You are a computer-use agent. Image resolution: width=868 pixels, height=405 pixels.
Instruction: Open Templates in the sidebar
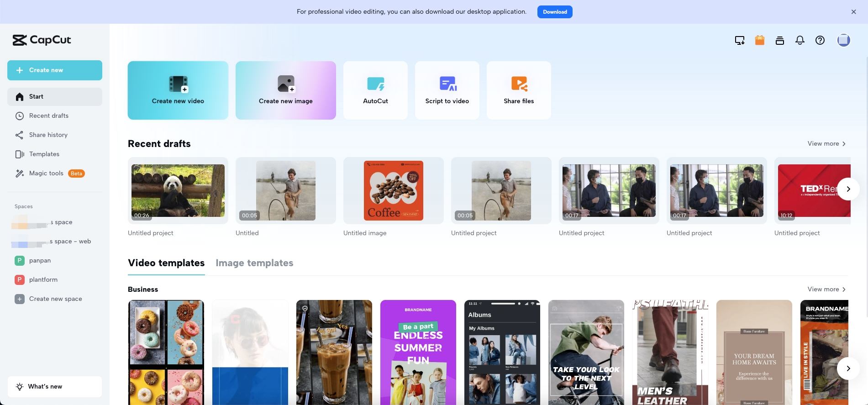tap(55, 154)
